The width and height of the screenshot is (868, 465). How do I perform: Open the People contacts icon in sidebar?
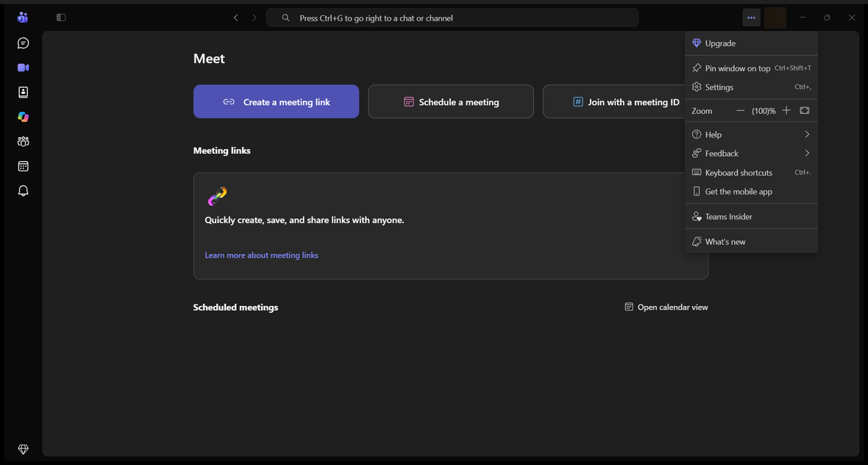click(x=23, y=93)
